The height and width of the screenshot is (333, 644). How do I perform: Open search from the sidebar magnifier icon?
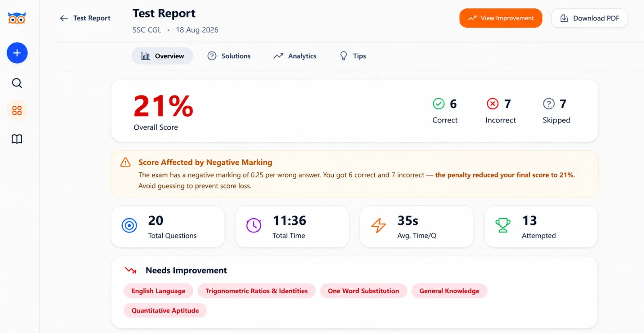(x=17, y=83)
